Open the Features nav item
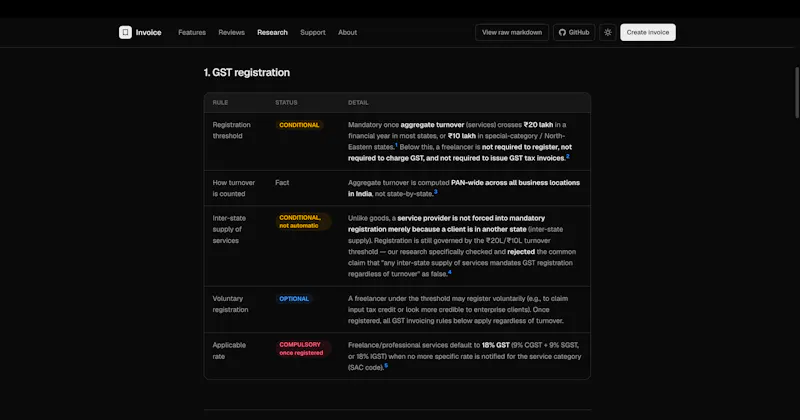The height and width of the screenshot is (420, 800). (192, 32)
